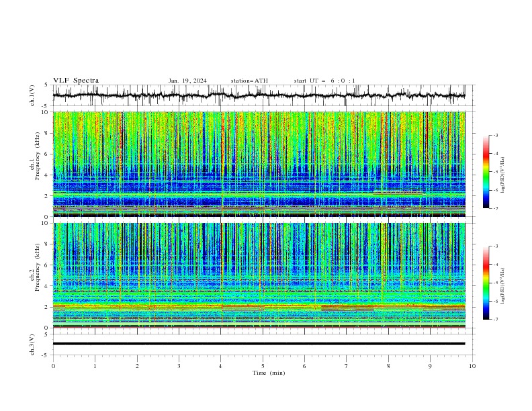Image resolution: width=532 pixels, height=411 pixels.
Task: Click inside the ch.2 spectrogram panel
Action: (x=259, y=275)
